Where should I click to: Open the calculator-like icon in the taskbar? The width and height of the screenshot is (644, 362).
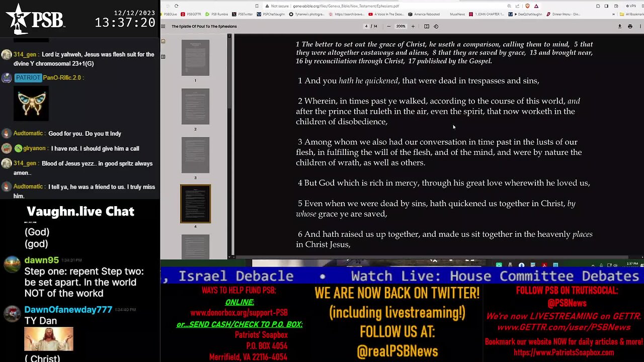pyautogui.click(x=533, y=264)
